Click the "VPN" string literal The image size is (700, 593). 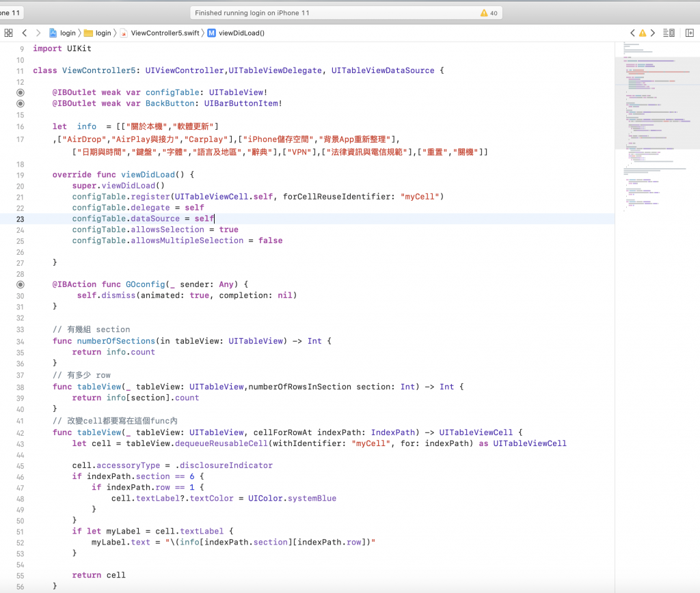click(x=299, y=152)
